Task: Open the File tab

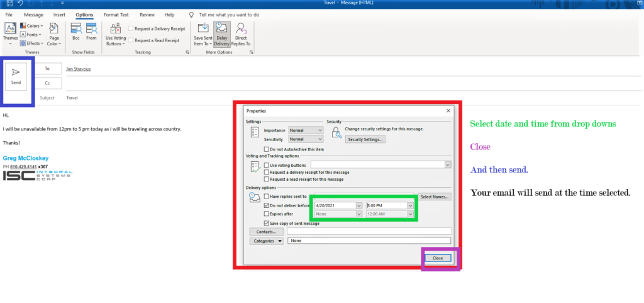Action: pos(9,14)
